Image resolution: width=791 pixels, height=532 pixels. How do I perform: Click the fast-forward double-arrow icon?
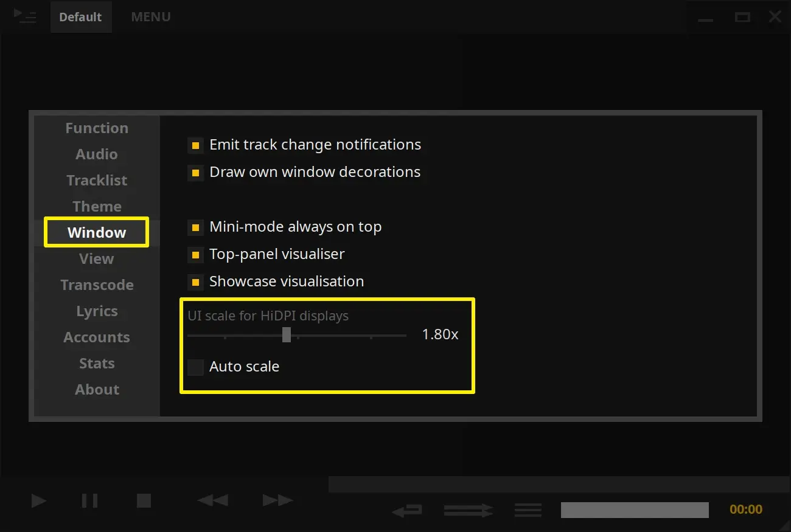[x=278, y=500]
